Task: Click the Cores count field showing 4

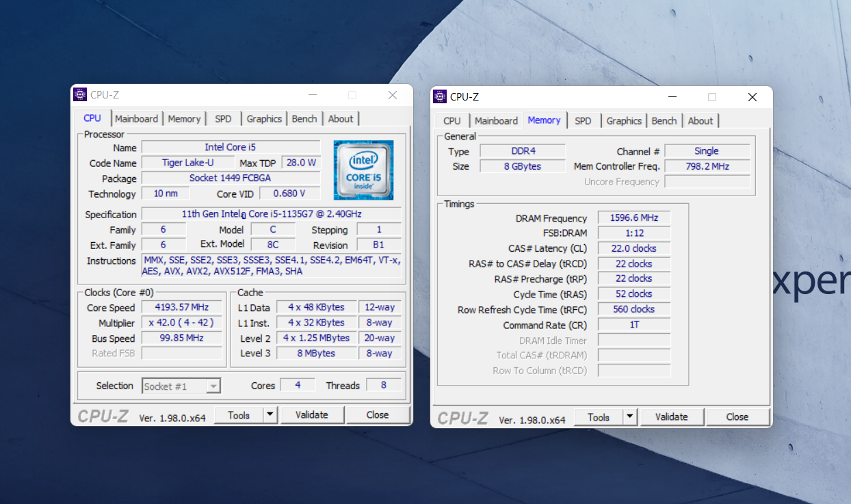Action: pyautogui.click(x=298, y=385)
